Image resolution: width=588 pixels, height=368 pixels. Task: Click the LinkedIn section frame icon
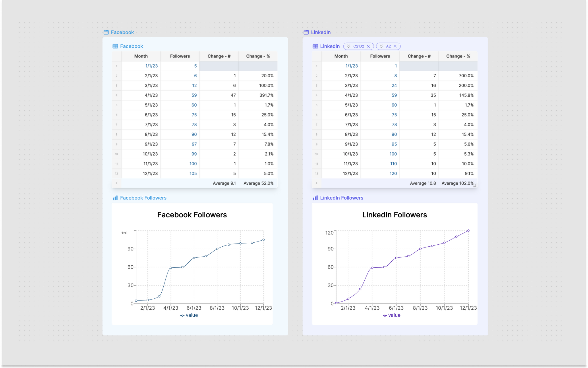306,32
